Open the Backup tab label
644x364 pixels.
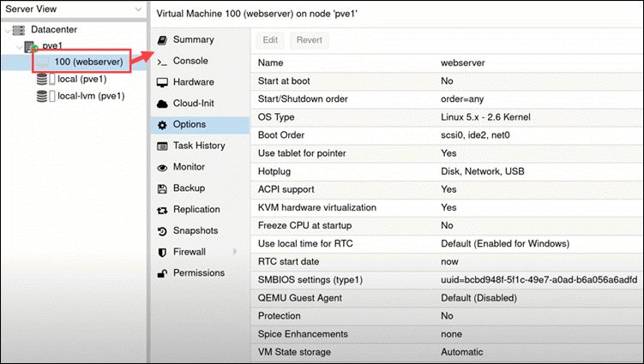[189, 188]
